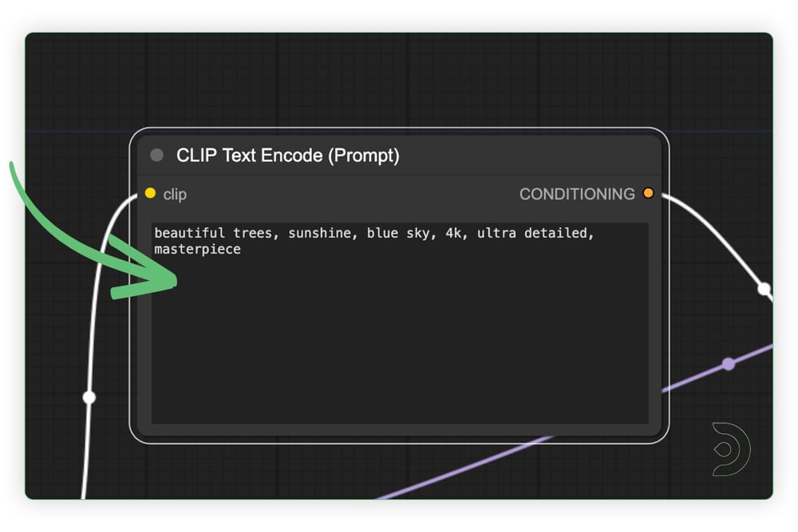Image resolution: width=798 pixels, height=532 pixels.
Task: Select the white midpoint dot on right wire
Action: [764, 289]
